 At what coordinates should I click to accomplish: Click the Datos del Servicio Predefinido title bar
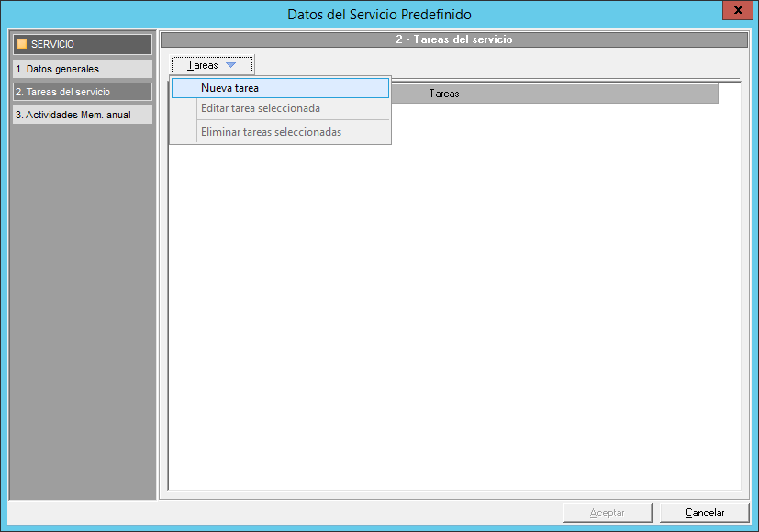[379, 15]
